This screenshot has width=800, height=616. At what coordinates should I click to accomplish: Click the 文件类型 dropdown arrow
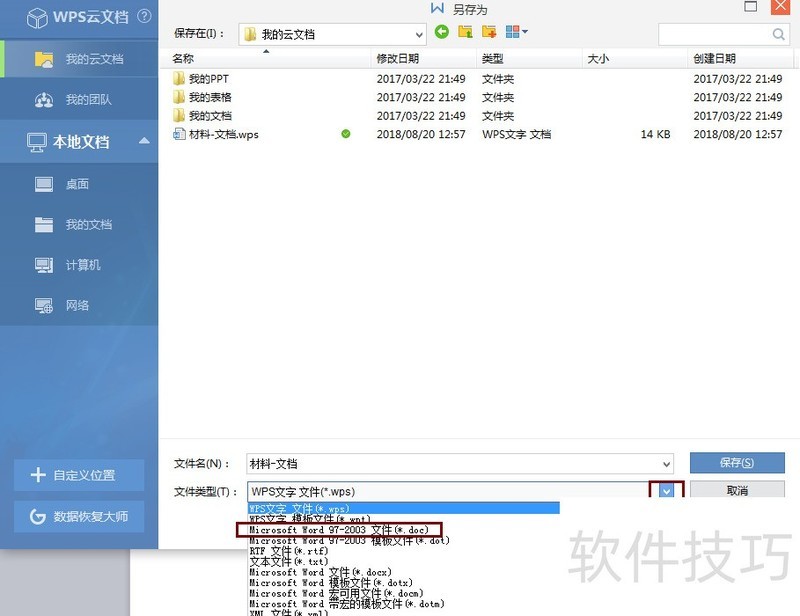(666, 491)
